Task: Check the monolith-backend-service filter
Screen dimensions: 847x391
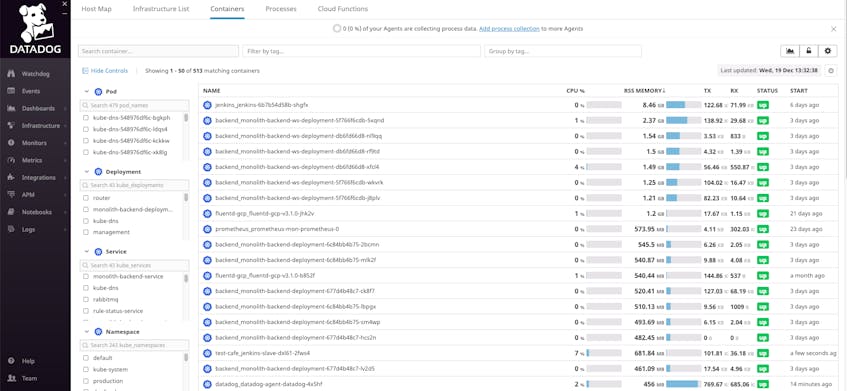Action: pyautogui.click(x=85, y=277)
